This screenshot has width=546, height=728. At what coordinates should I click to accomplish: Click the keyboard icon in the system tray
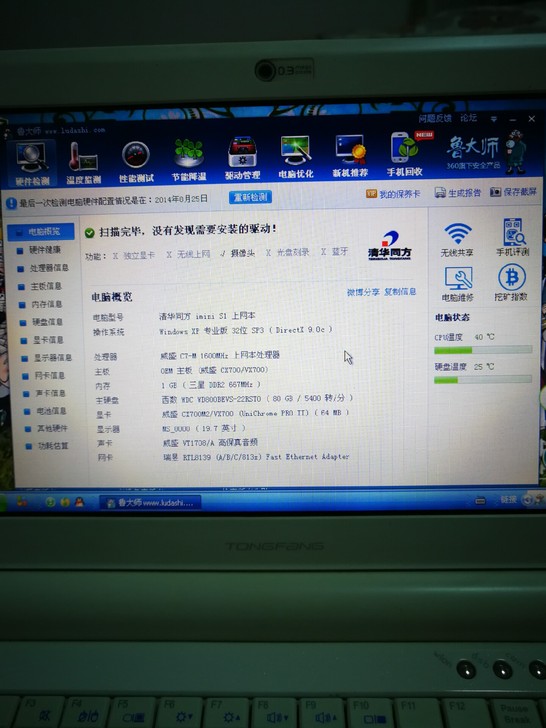coord(481,500)
